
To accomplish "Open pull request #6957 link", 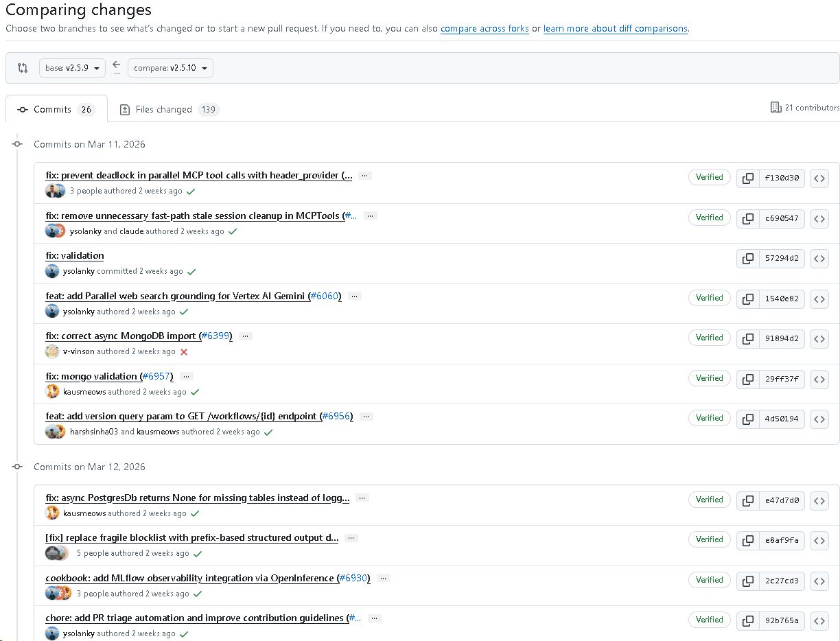I will click(x=157, y=376).
